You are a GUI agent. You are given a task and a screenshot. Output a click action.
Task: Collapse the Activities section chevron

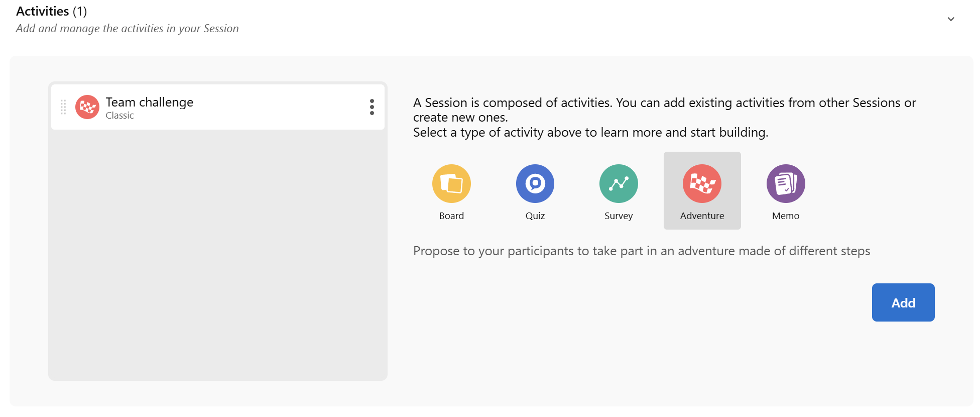pyautogui.click(x=950, y=19)
